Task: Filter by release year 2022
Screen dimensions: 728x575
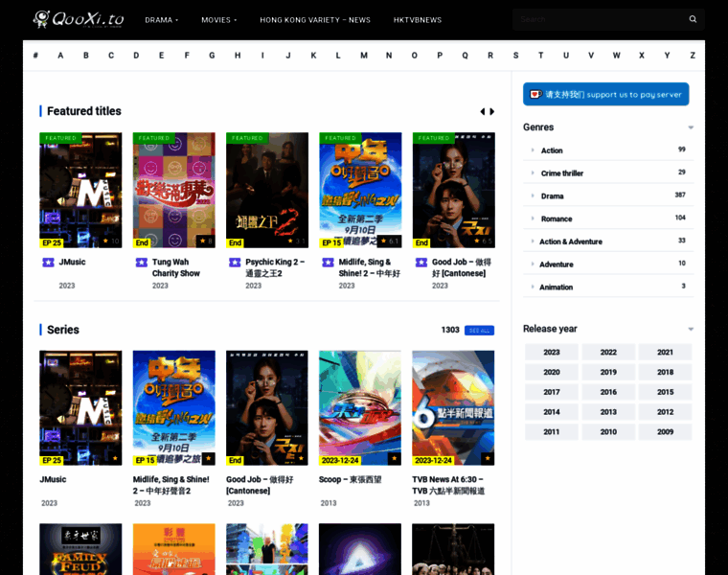Action: (608, 352)
